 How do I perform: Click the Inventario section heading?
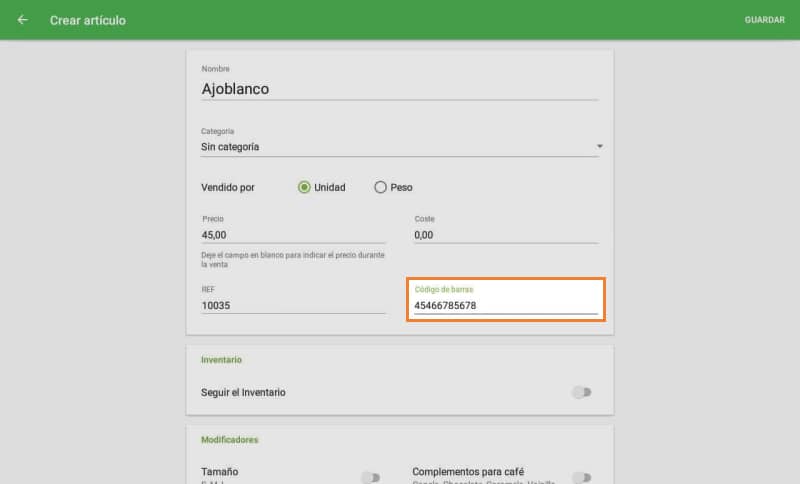click(221, 360)
